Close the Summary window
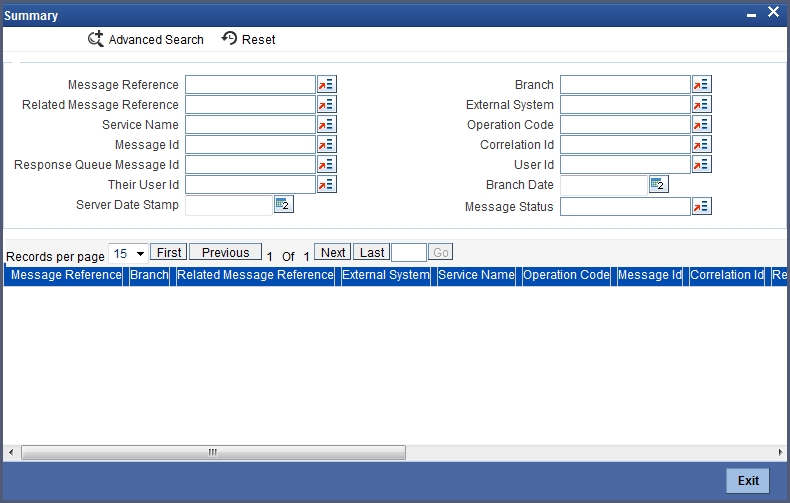790x503 pixels. (773, 12)
